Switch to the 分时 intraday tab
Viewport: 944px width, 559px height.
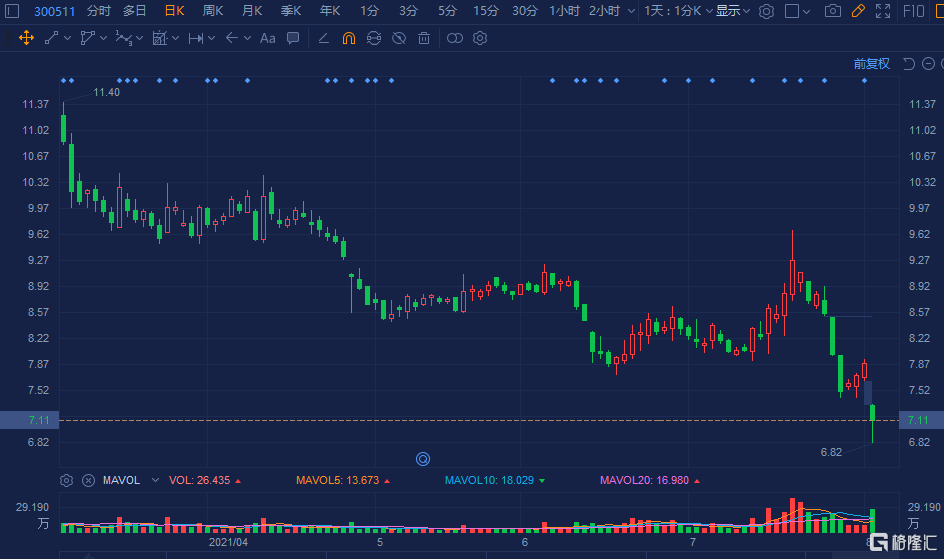[x=99, y=11]
